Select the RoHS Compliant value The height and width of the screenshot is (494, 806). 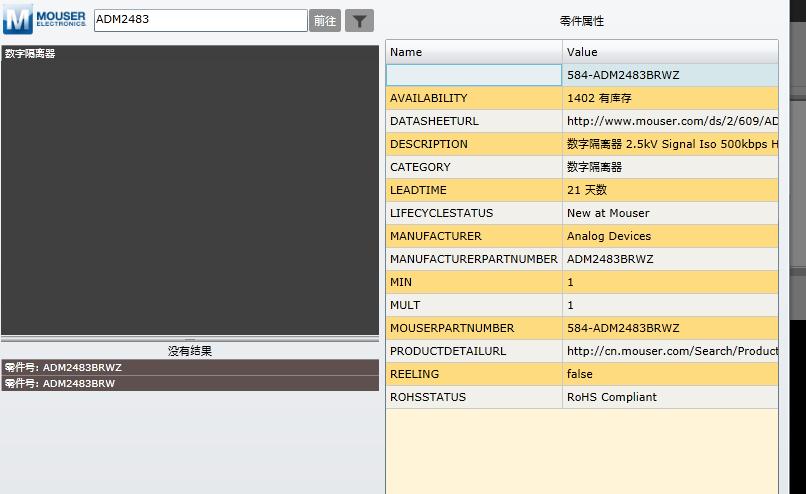coord(670,397)
